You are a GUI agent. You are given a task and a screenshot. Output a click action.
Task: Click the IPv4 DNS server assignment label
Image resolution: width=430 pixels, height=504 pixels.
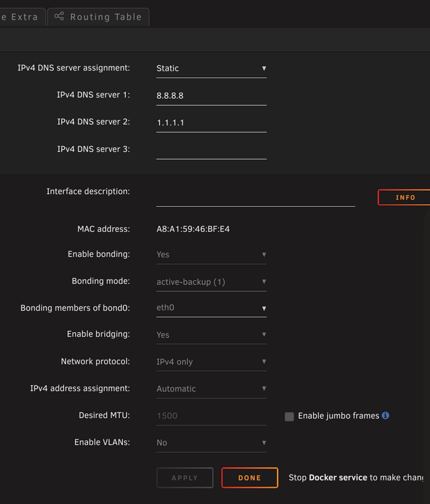click(x=74, y=68)
